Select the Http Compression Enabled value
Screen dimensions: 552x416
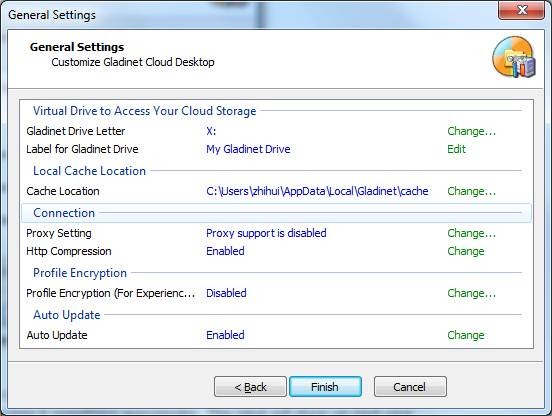[x=225, y=251]
